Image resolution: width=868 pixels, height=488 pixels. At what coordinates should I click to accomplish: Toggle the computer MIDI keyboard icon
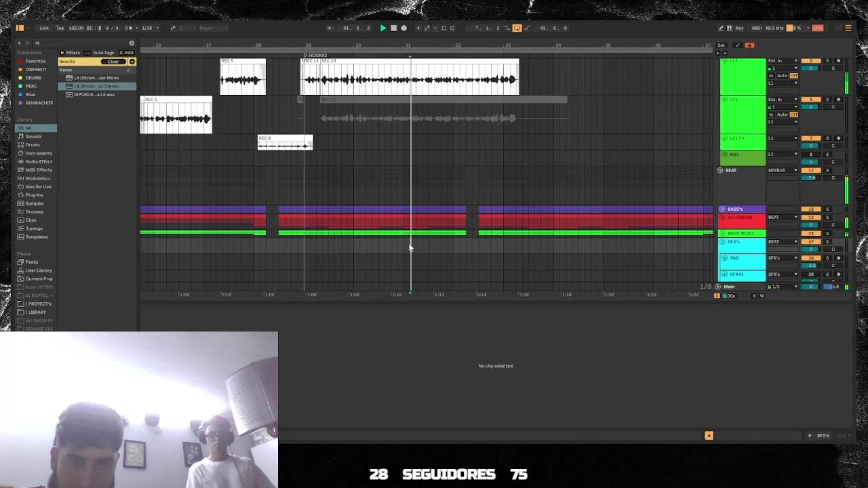coord(730,28)
